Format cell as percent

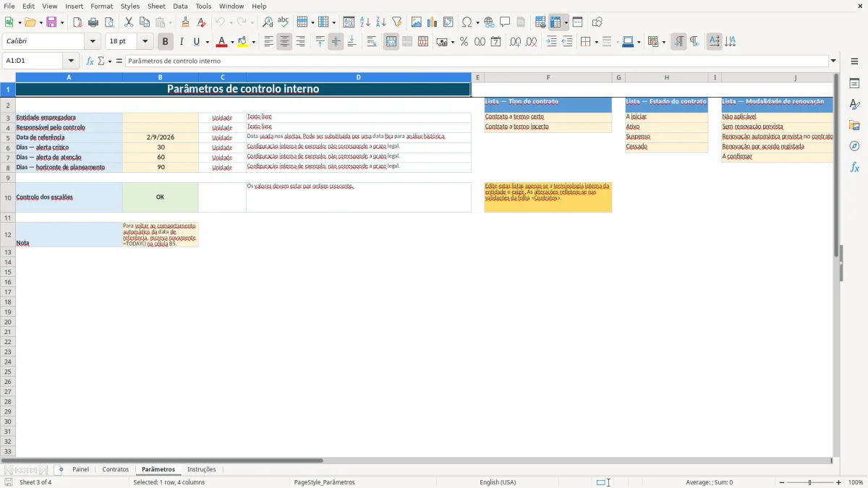click(x=464, y=42)
